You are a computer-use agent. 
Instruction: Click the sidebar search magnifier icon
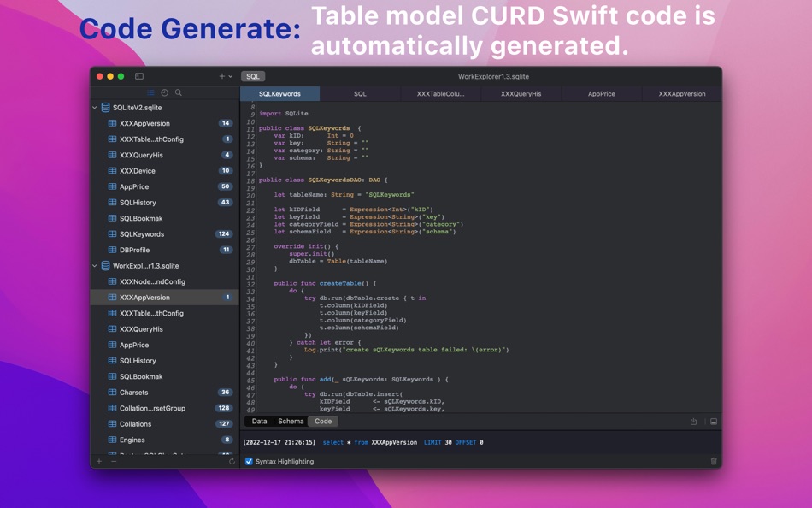[178, 92]
